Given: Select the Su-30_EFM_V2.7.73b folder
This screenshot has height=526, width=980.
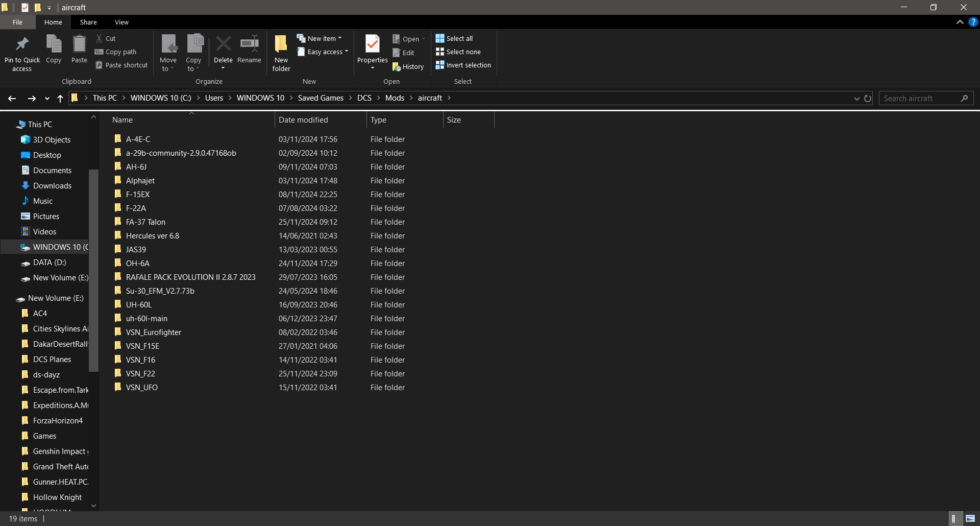Looking at the screenshot, I should pyautogui.click(x=160, y=291).
